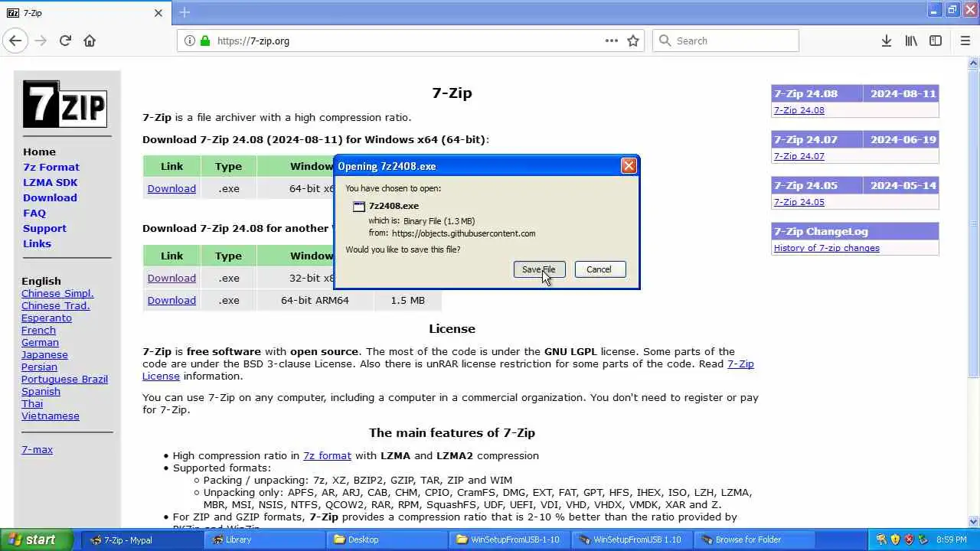Open the 7z Format sidebar link
The width and height of the screenshot is (980, 551).
[51, 167]
